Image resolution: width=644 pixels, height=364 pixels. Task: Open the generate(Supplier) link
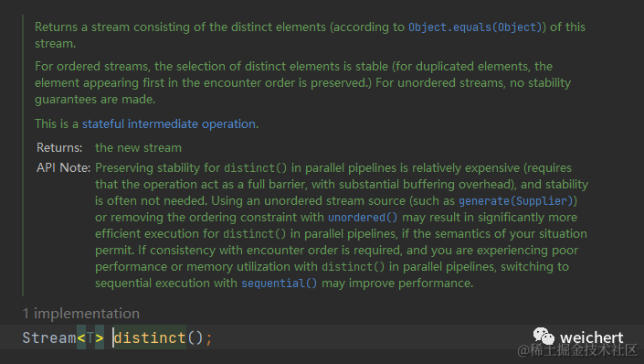[x=515, y=200]
